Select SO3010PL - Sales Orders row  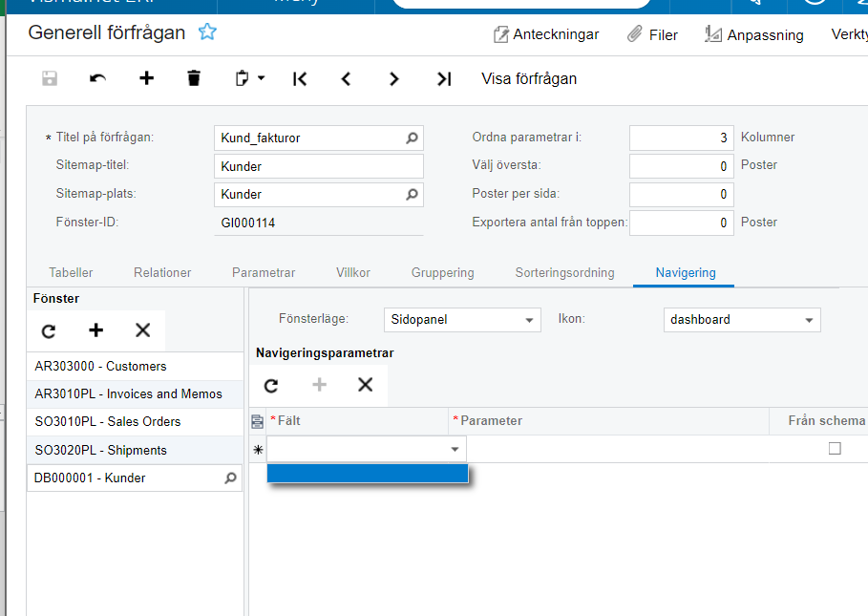[x=135, y=421]
